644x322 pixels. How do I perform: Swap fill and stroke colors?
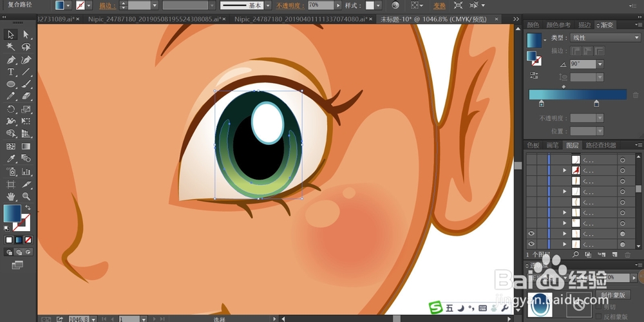(28, 207)
